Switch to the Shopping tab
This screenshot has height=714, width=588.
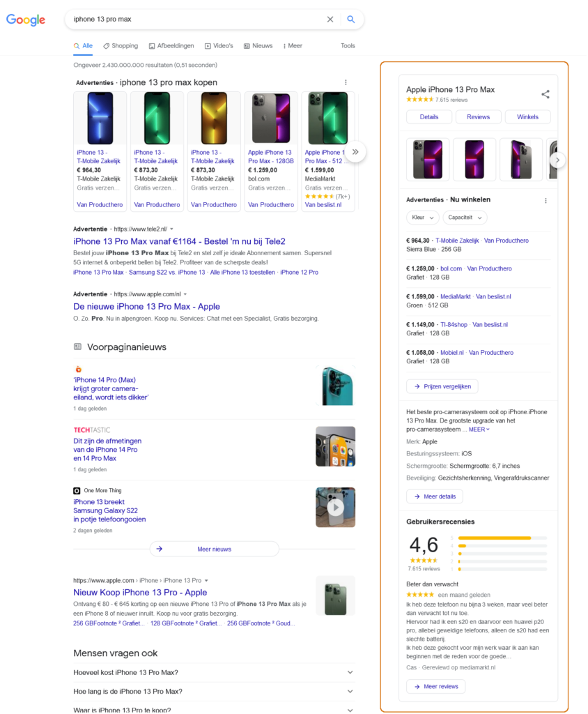click(x=121, y=46)
